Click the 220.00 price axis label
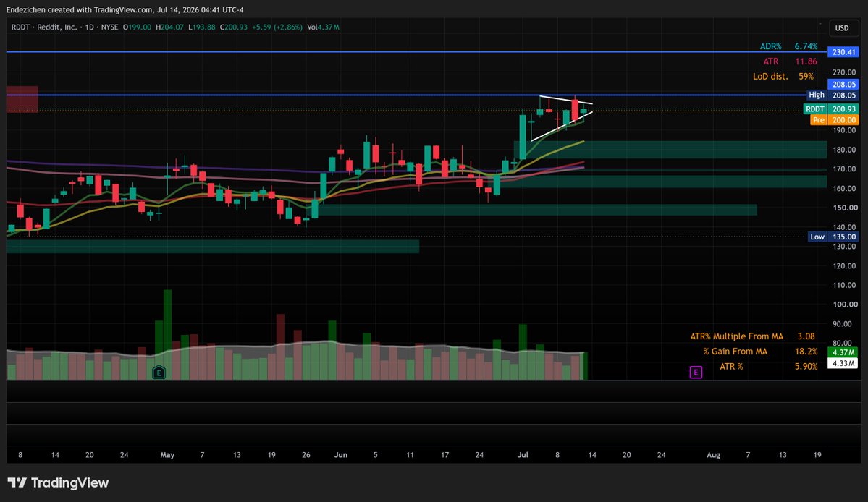Screen dimensions: 868x502 pos(845,72)
